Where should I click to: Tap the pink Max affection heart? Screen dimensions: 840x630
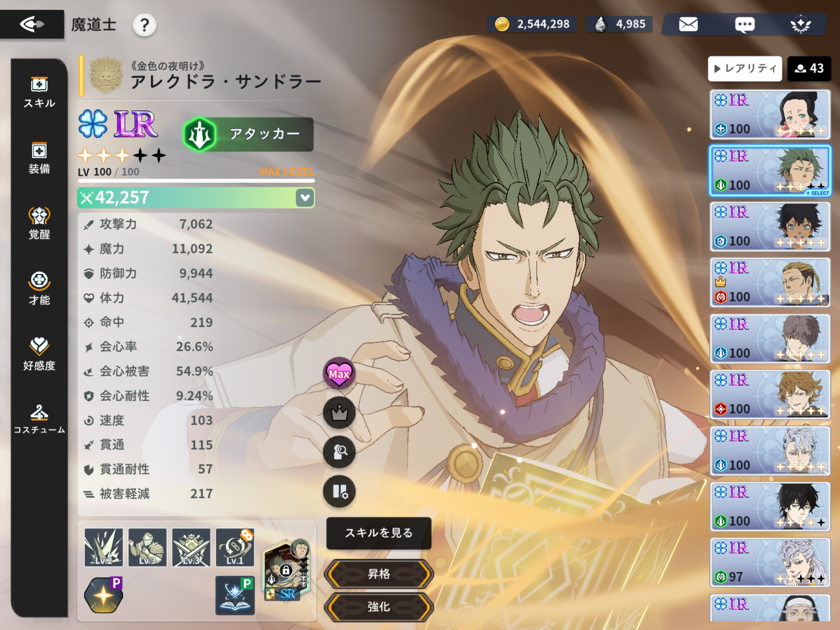pos(339,373)
